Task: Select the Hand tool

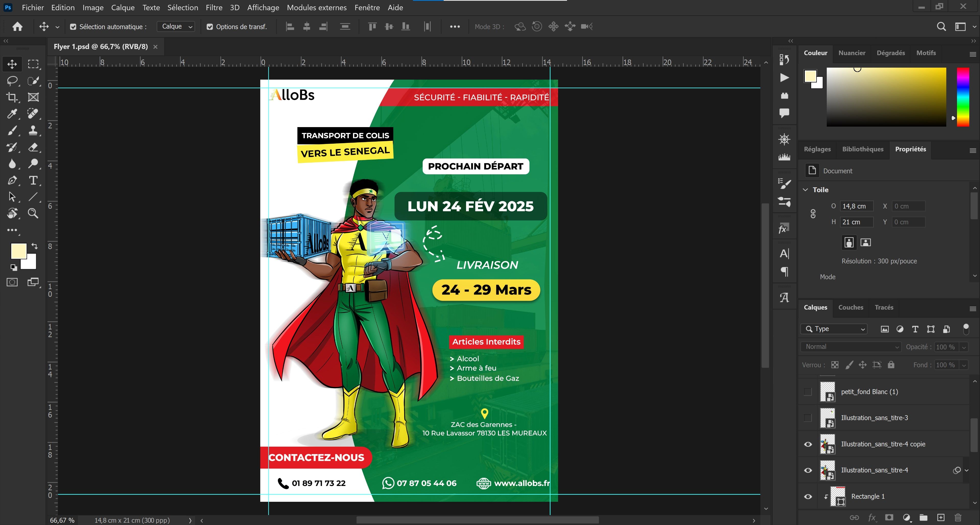Action: [12, 213]
